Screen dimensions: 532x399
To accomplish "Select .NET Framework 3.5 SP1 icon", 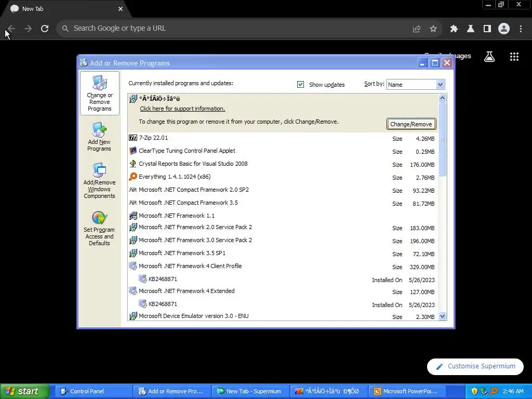I will click(133, 253).
